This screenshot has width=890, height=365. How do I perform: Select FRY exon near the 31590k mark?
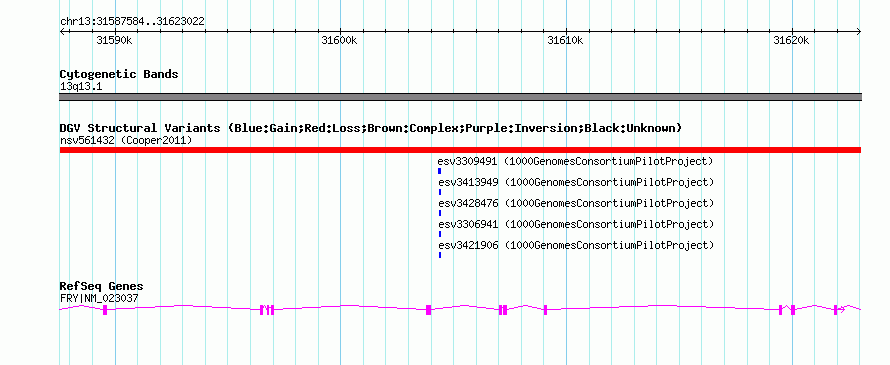point(105,309)
